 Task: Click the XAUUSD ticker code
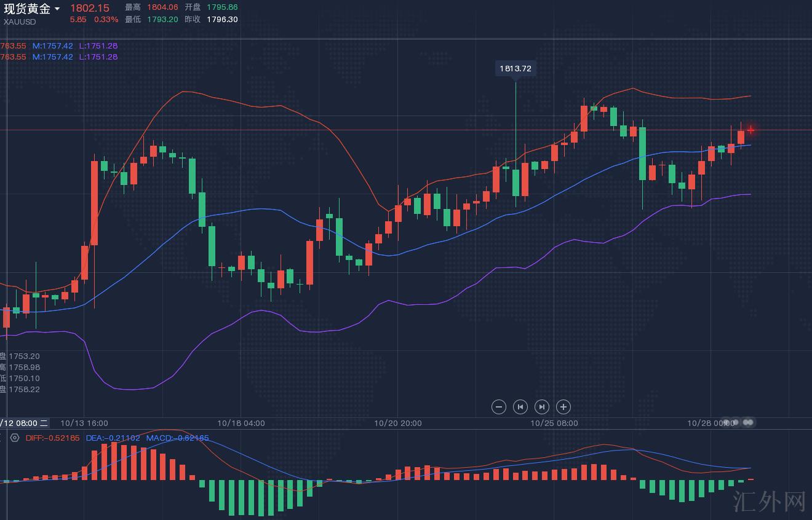click(x=20, y=22)
